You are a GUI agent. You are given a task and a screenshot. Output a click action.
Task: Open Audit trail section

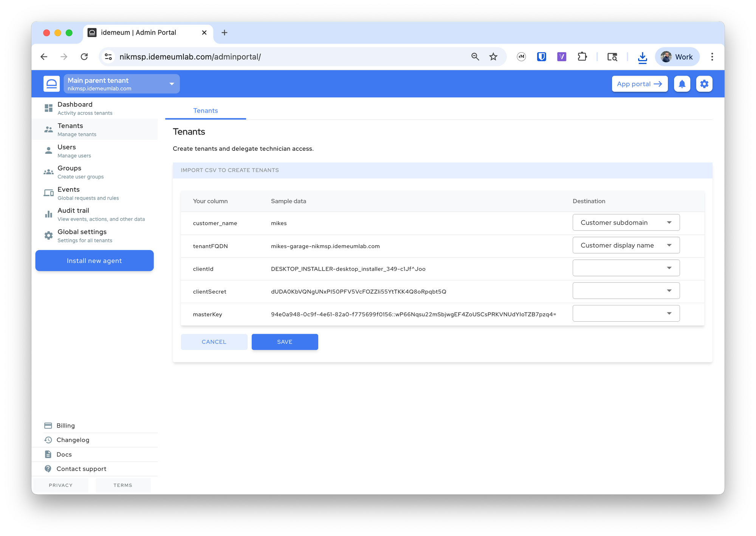click(x=94, y=214)
